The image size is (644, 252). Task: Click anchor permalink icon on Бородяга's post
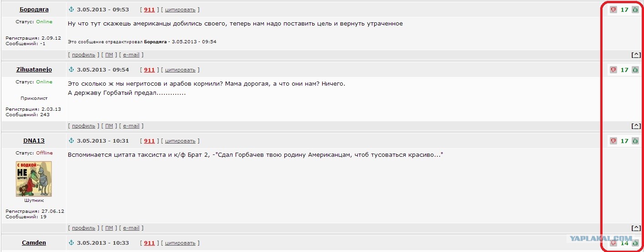(71, 10)
